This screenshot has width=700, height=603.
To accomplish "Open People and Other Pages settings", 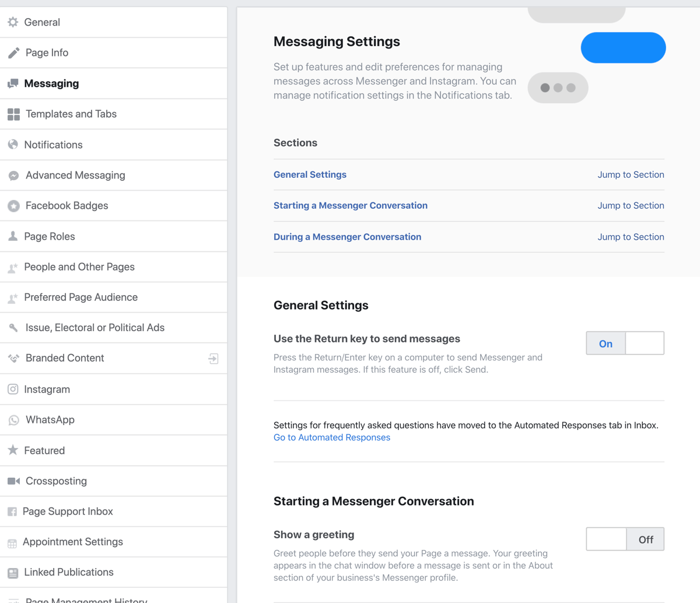I will 114,267.
